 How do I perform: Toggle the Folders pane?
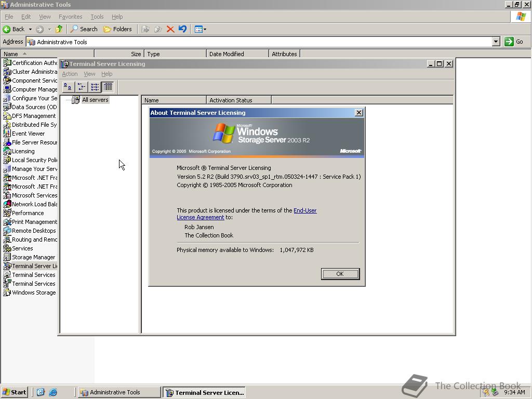[x=117, y=29]
